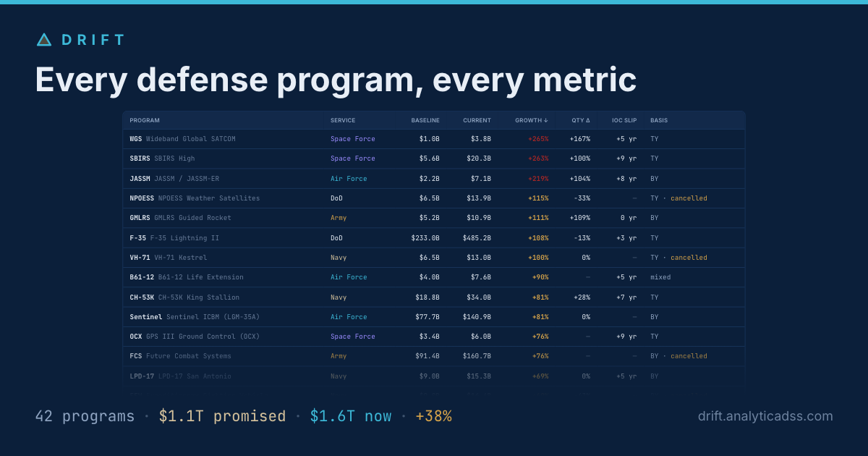Screen dimensions: 868x456
Task: Sort table by BASIS column header
Action: (x=659, y=120)
